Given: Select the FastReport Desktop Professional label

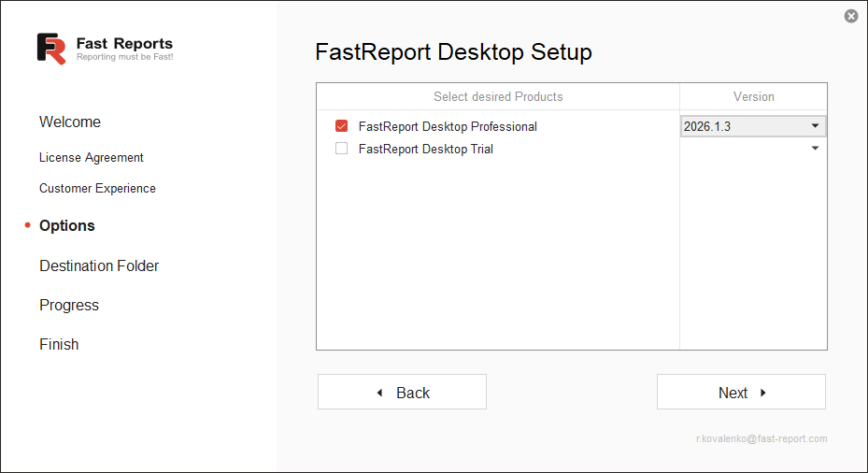Looking at the screenshot, I should (448, 126).
